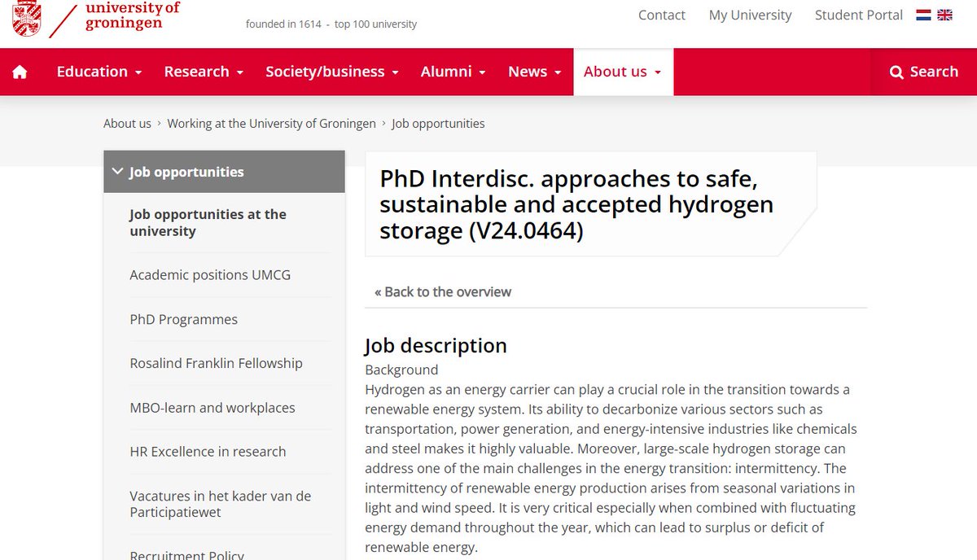
Task: Collapse the Job opportunities sidebar header
Action: pyautogui.click(x=224, y=172)
